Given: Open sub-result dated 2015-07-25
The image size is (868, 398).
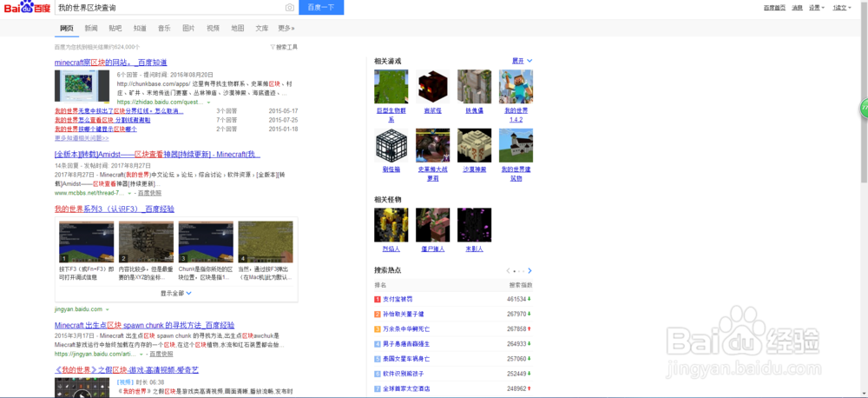Looking at the screenshot, I should [102, 120].
